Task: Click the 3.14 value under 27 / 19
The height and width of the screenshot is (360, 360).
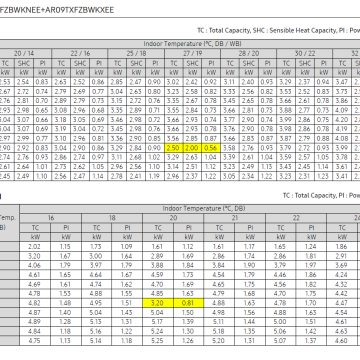Action: click(174, 167)
